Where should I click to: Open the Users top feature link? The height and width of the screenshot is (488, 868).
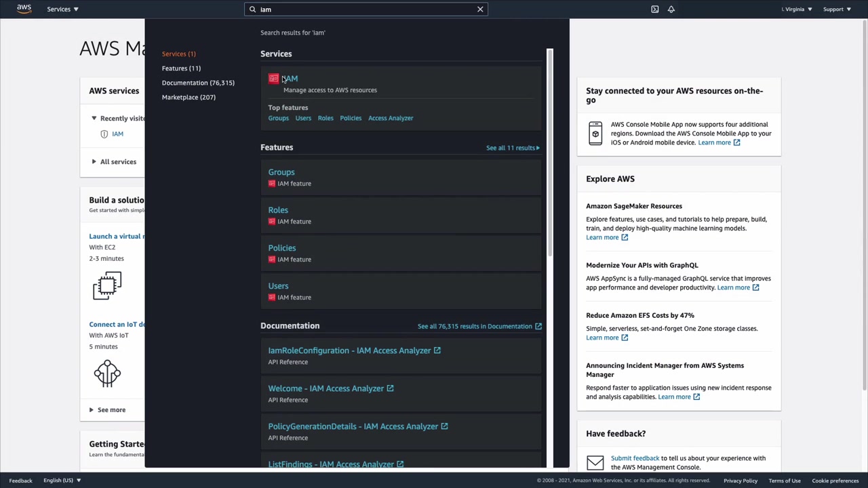303,118
